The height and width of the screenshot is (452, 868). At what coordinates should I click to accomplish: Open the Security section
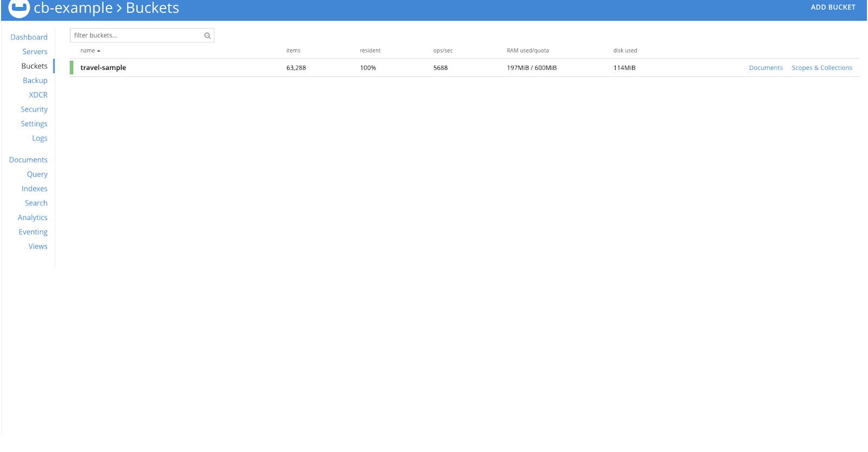34,109
